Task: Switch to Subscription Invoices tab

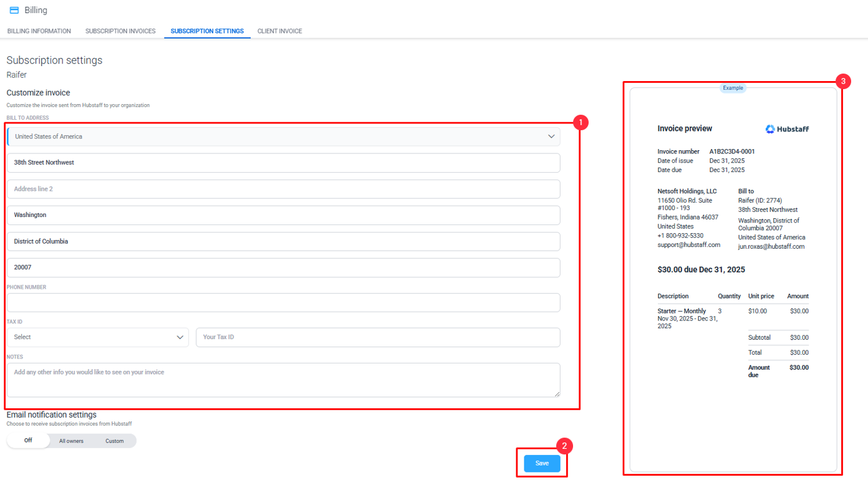Action: coord(120,31)
